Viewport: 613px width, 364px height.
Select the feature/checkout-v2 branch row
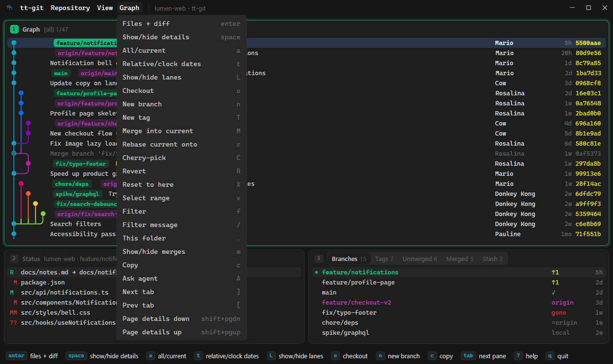click(x=458, y=302)
